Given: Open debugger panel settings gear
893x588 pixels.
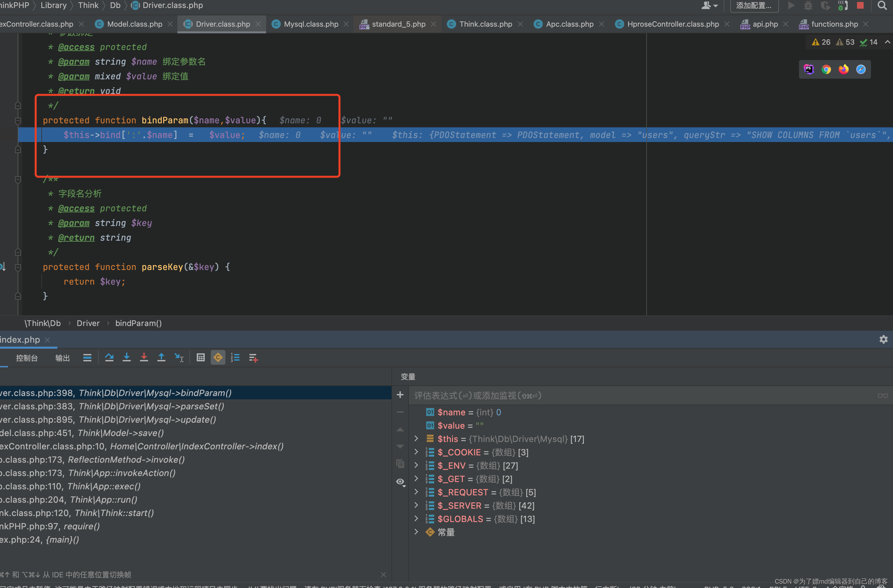Looking at the screenshot, I should click(883, 339).
